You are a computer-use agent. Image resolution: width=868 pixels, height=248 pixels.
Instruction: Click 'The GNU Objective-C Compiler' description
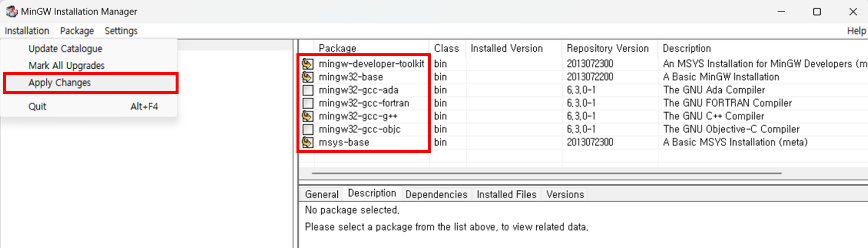(x=731, y=129)
